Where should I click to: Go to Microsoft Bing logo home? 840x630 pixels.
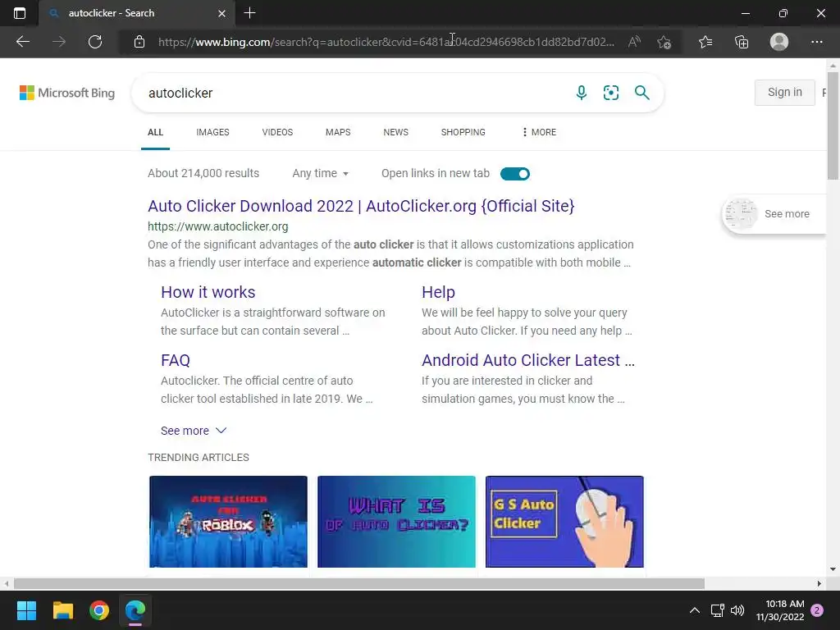click(x=67, y=93)
